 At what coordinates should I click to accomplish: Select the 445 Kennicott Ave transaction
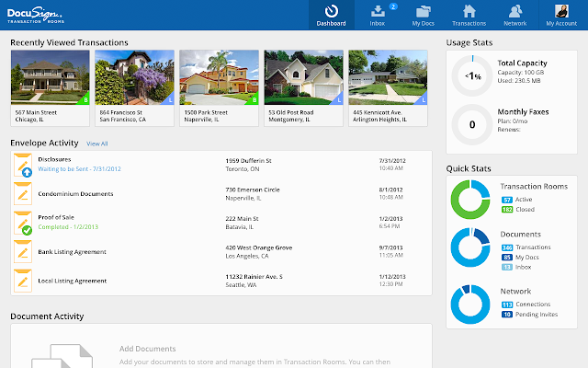388,76
